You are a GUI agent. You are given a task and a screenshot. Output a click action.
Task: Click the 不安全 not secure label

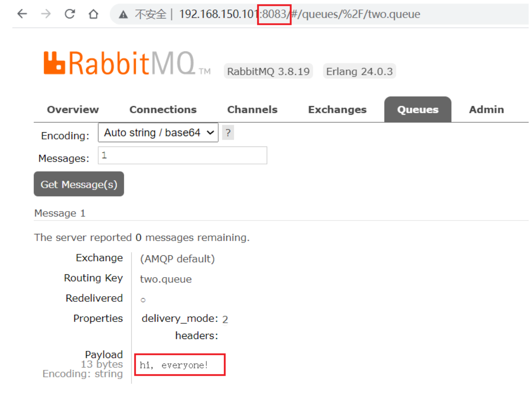151,14
